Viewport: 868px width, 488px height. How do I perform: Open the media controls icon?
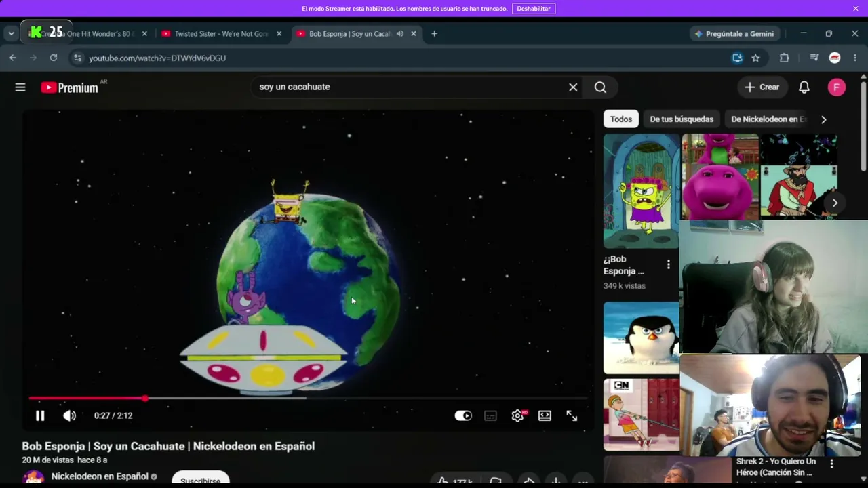pyautogui.click(x=814, y=58)
